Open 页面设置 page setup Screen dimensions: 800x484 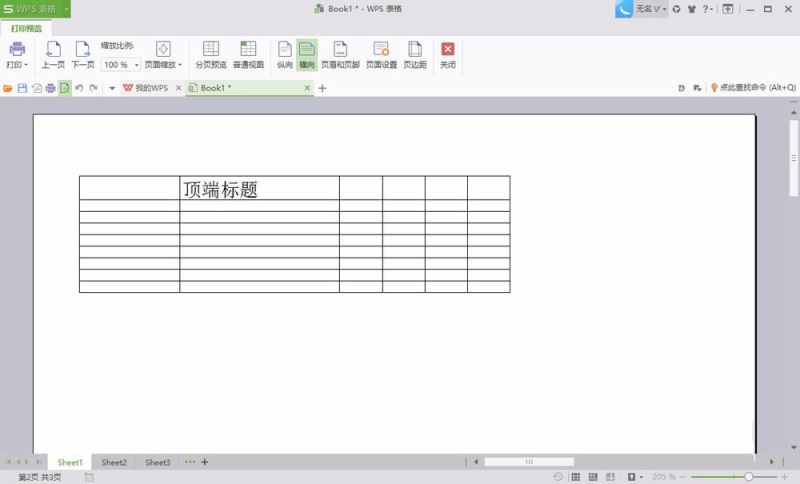point(381,55)
